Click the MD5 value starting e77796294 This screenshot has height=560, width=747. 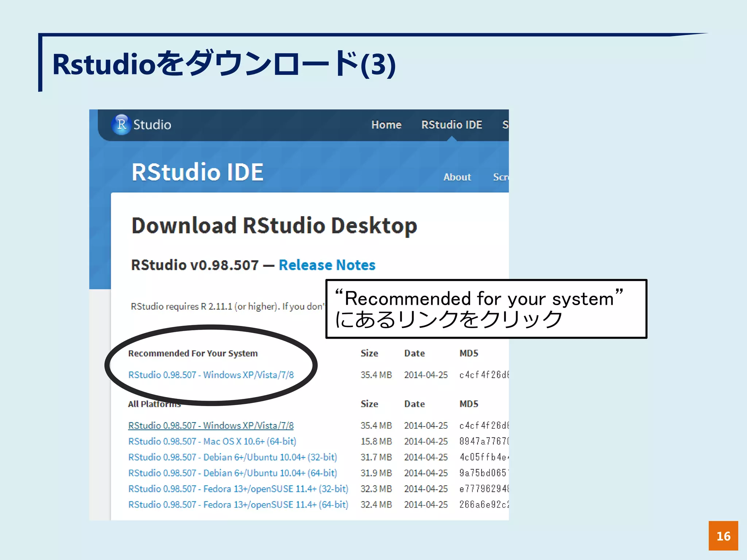[484, 489]
